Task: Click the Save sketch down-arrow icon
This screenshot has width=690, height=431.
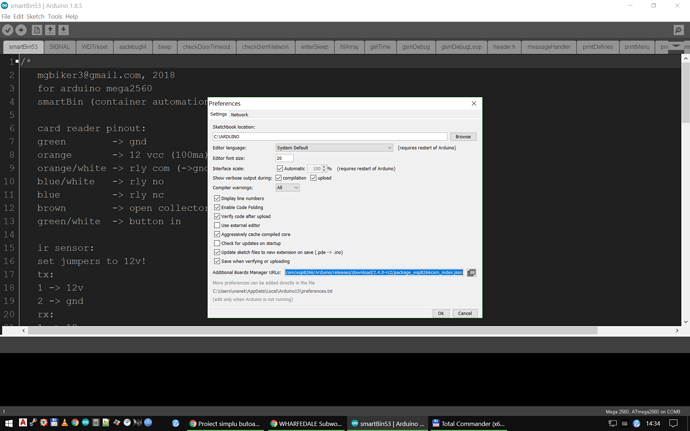Action: pyautogui.click(x=63, y=30)
